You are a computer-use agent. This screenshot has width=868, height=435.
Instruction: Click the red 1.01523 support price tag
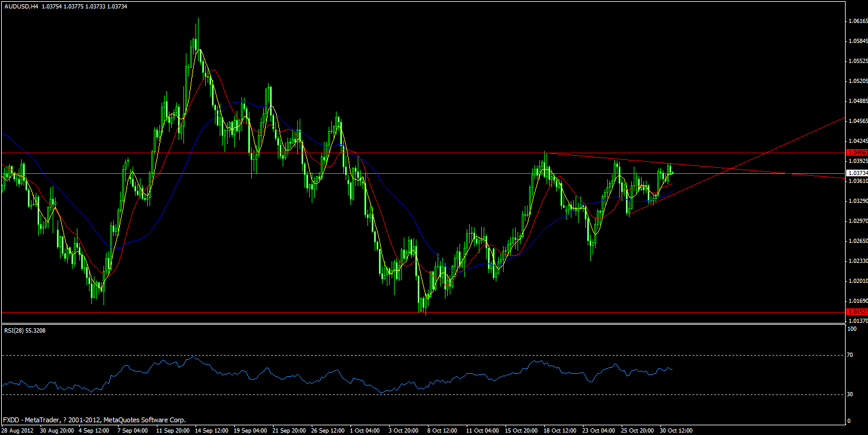click(x=855, y=310)
